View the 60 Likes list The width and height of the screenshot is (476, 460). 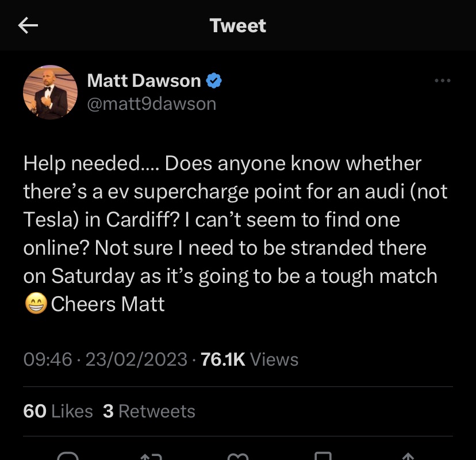click(x=58, y=411)
